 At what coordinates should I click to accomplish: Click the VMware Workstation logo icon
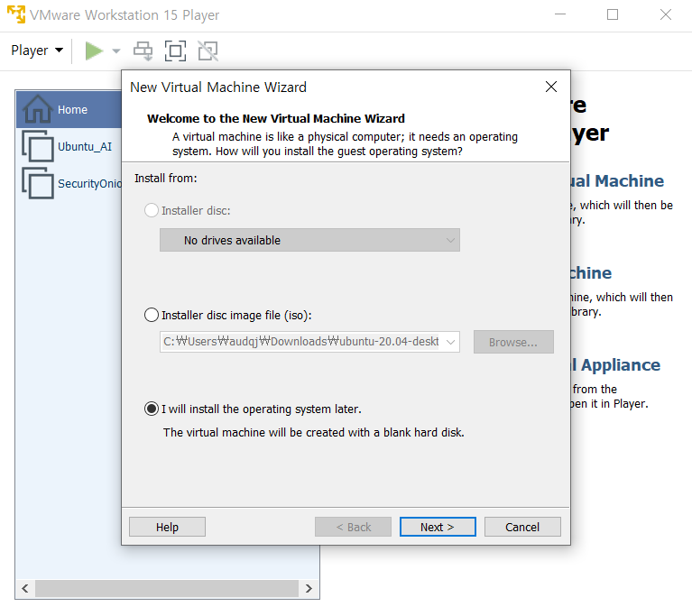click(x=16, y=14)
